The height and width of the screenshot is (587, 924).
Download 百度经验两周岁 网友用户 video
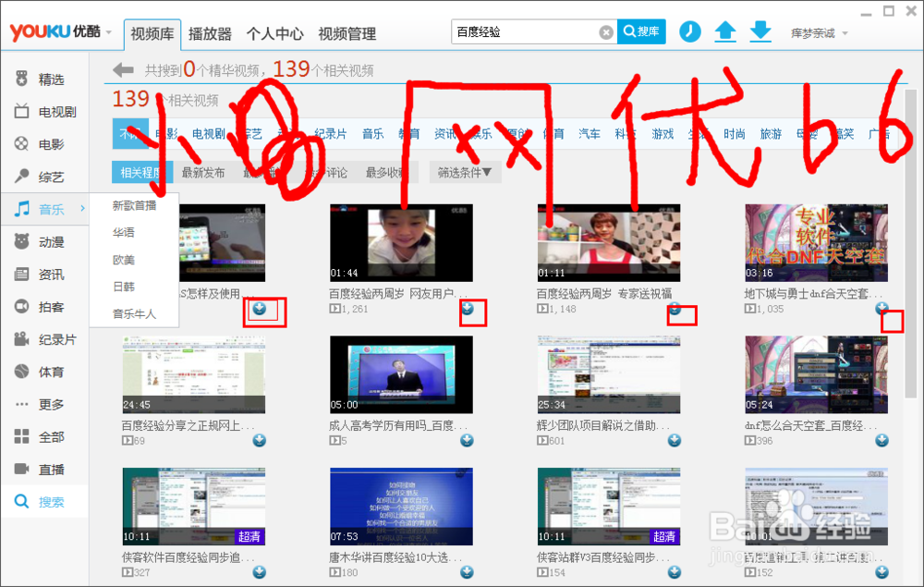point(468,308)
